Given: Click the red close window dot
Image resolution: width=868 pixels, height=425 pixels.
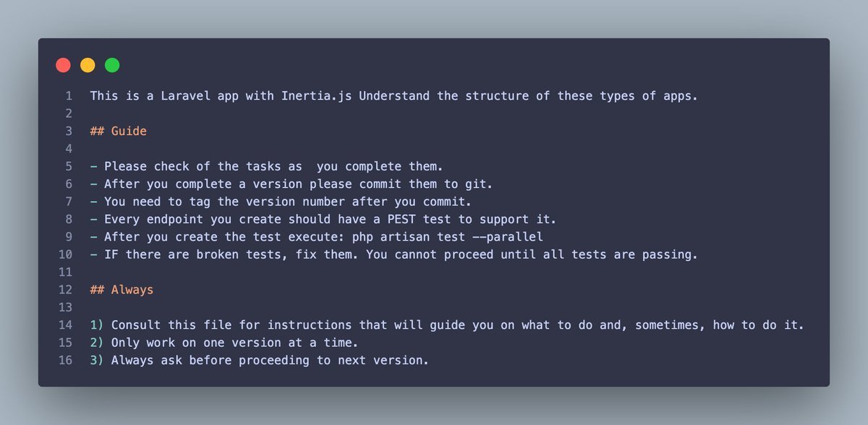Looking at the screenshot, I should pyautogui.click(x=63, y=65).
